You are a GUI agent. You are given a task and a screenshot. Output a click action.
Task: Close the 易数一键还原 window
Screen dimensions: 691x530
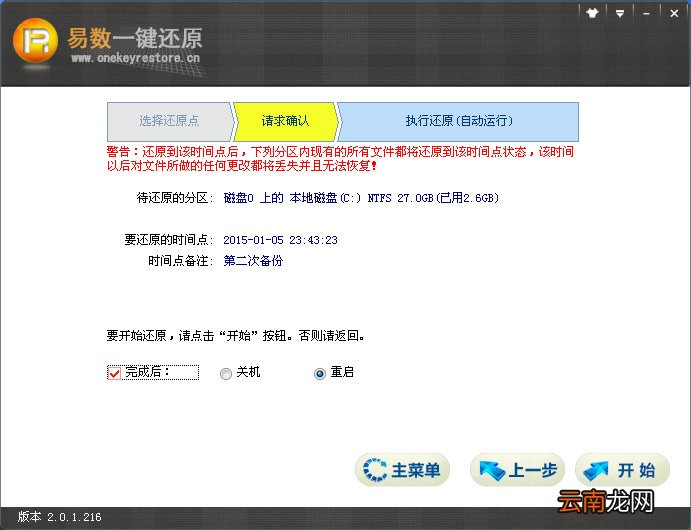[674, 13]
